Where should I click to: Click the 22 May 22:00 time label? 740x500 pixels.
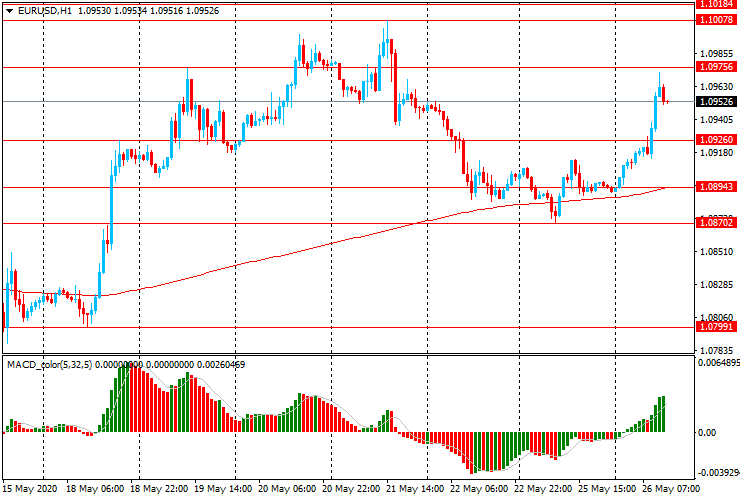click(543, 489)
